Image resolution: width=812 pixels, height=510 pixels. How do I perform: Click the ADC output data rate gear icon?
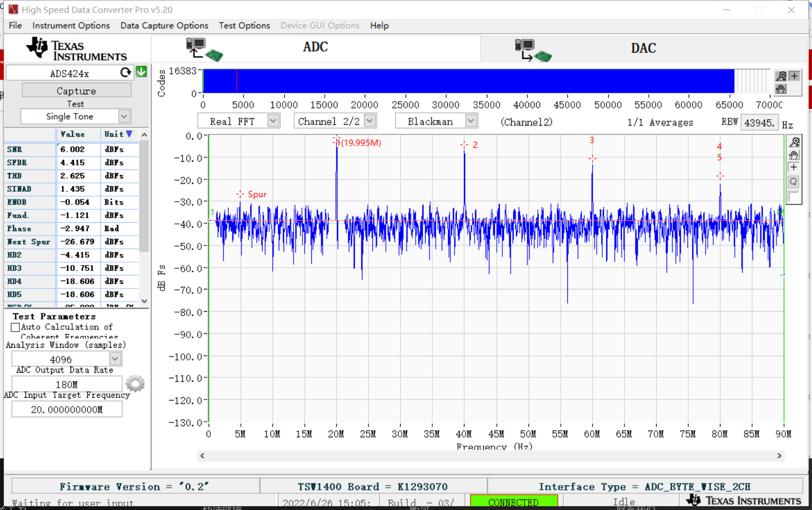pos(135,383)
